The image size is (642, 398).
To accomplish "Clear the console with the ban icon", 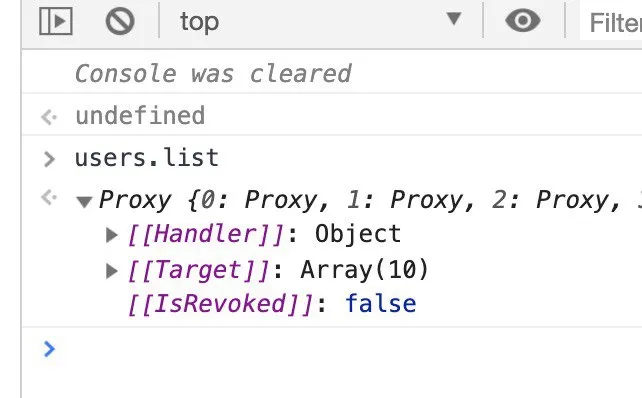I will (x=120, y=21).
